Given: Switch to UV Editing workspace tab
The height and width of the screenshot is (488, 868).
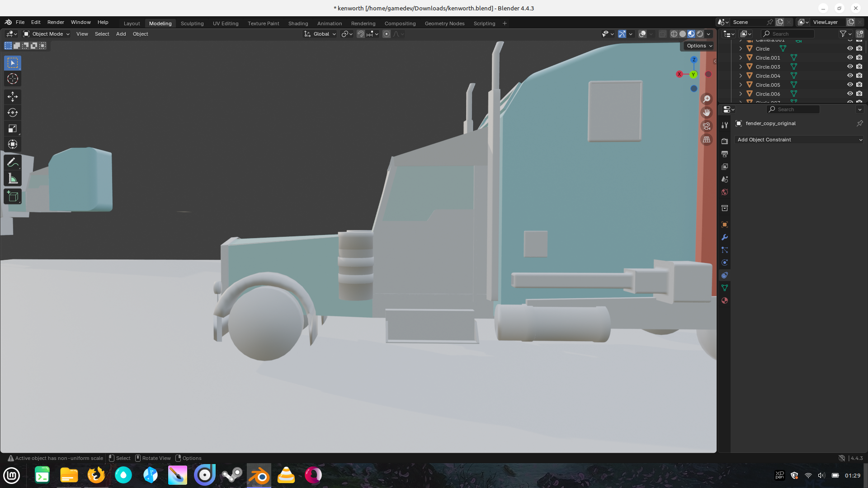Looking at the screenshot, I should pyautogui.click(x=226, y=23).
